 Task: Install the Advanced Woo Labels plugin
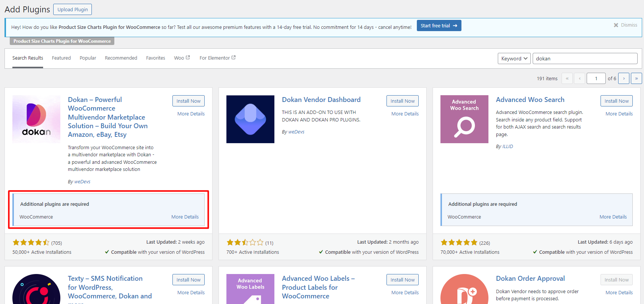click(x=403, y=280)
